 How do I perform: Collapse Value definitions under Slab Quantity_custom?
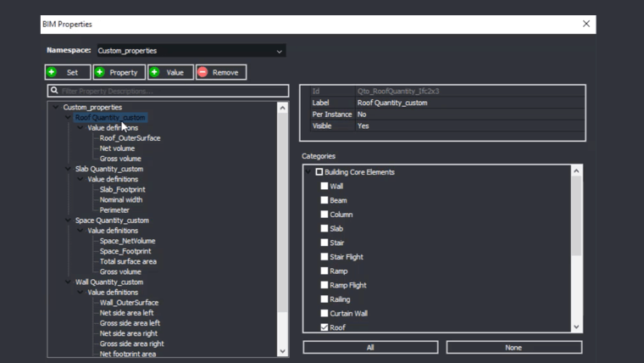(80, 179)
